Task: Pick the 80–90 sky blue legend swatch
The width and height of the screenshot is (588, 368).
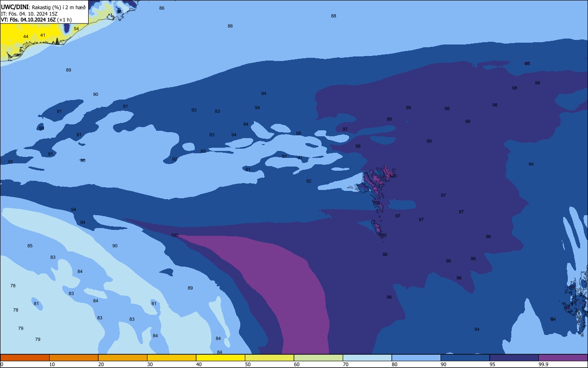Action: pos(416,357)
